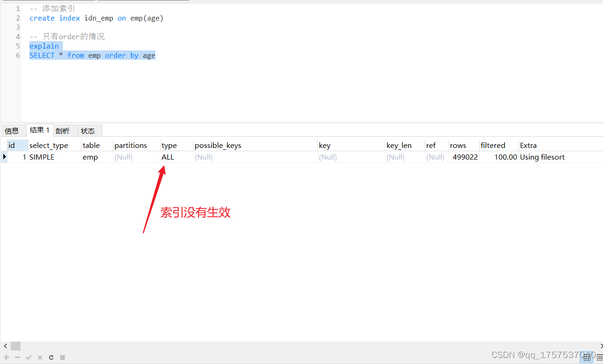
Task: Click the possible_keys column header
Action: [255, 145]
